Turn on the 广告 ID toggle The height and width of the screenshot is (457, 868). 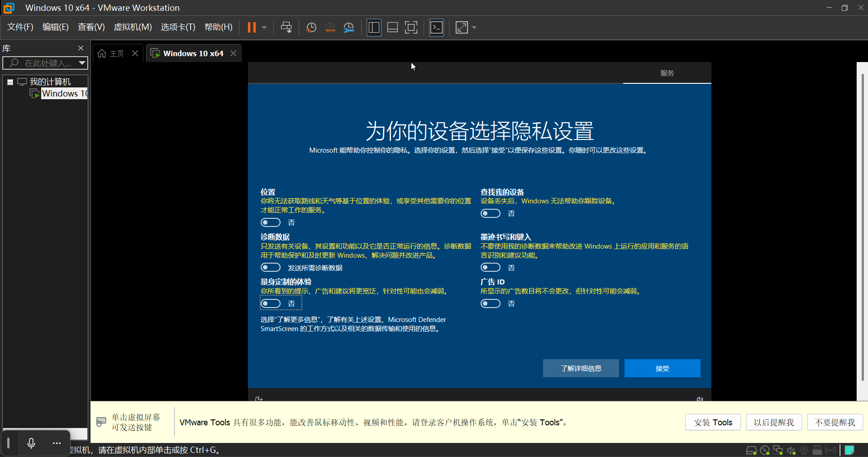pos(491,303)
